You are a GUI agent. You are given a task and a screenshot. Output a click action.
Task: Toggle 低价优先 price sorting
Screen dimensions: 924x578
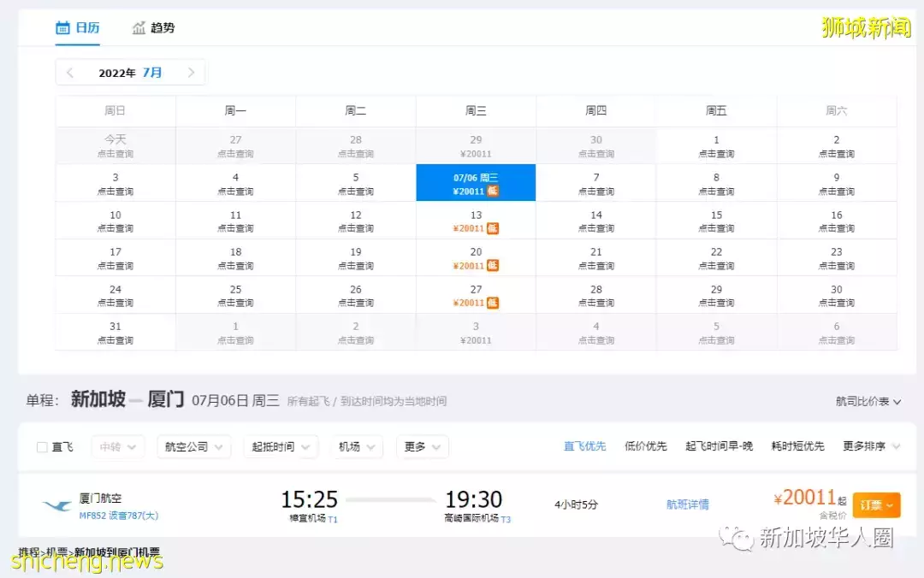tap(646, 446)
